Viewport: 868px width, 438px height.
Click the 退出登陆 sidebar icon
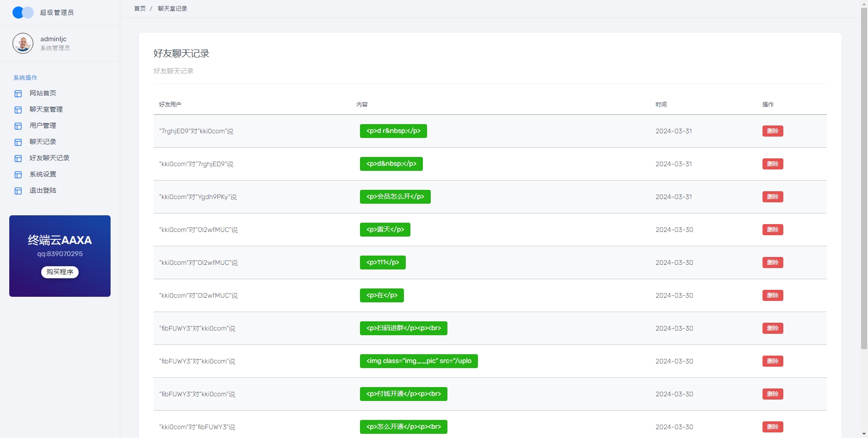coord(18,191)
